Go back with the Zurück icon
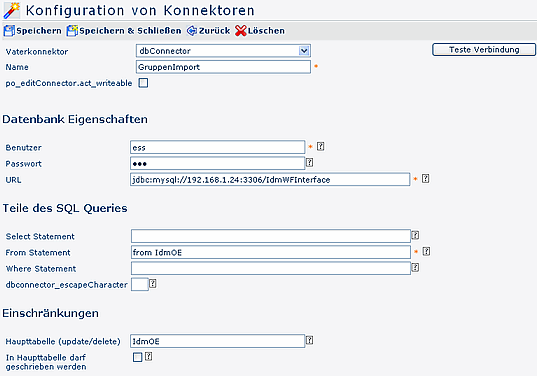 [x=192, y=31]
